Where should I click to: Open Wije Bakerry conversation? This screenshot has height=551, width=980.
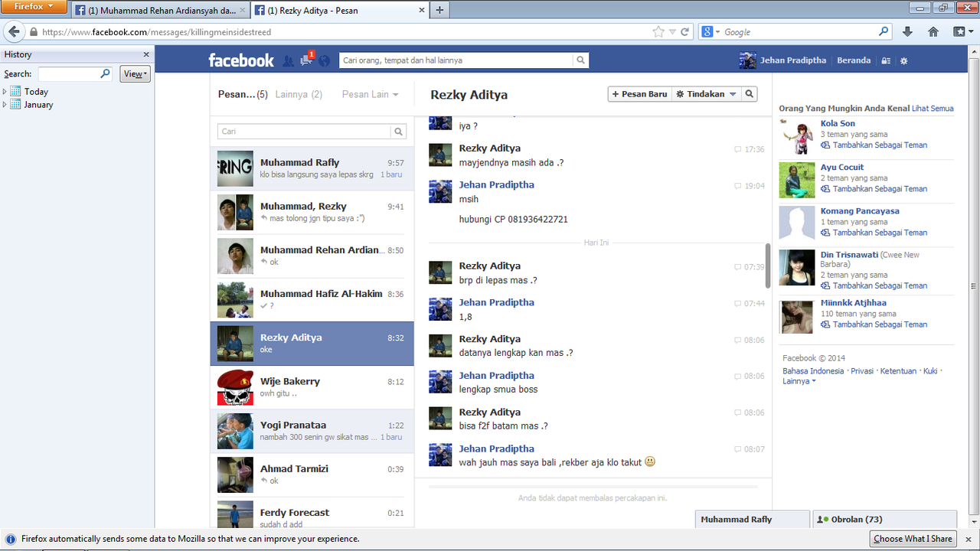(312, 387)
